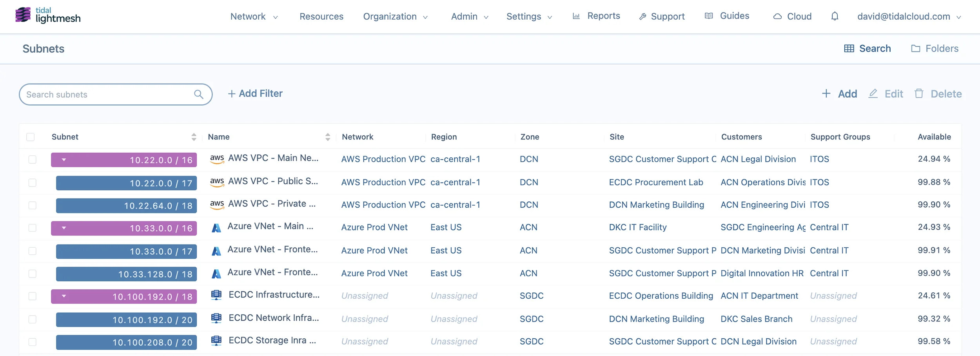Screen dimensions: 980x356
Task: Click the 24.93 % available value
Action: click(934, 227)
